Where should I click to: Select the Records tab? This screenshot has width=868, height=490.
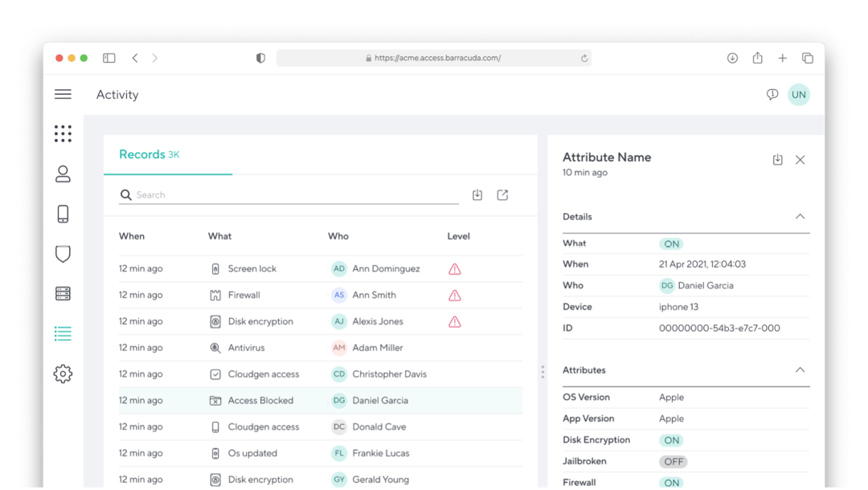(x=149, y=155)
